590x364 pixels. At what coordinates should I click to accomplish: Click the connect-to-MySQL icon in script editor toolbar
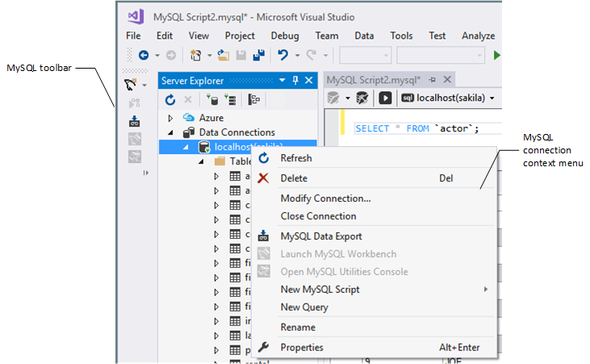click(333, 98)
